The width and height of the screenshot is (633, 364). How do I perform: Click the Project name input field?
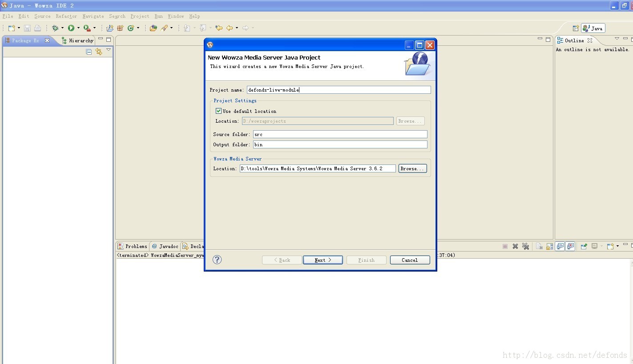pos(339,90)
